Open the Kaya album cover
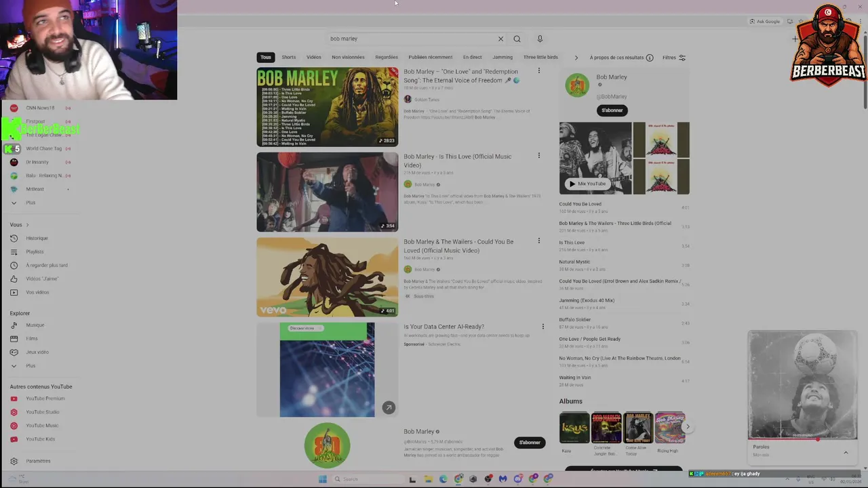868x488 pixels. (x=574, y=428)
